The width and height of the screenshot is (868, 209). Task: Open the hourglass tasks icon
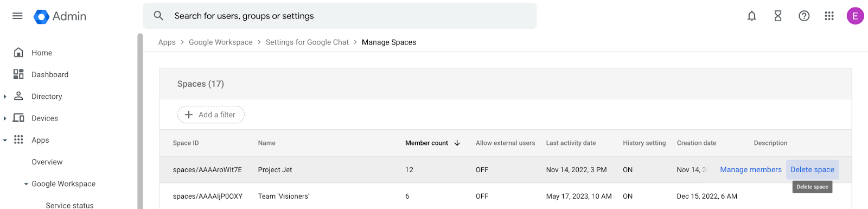(x=777, y=16)
